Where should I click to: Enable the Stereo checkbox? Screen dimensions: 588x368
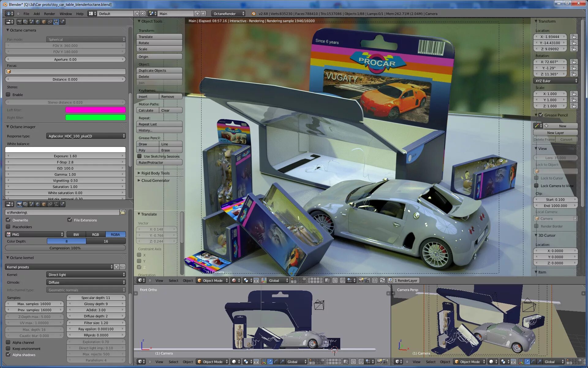(x=8, y=95)
